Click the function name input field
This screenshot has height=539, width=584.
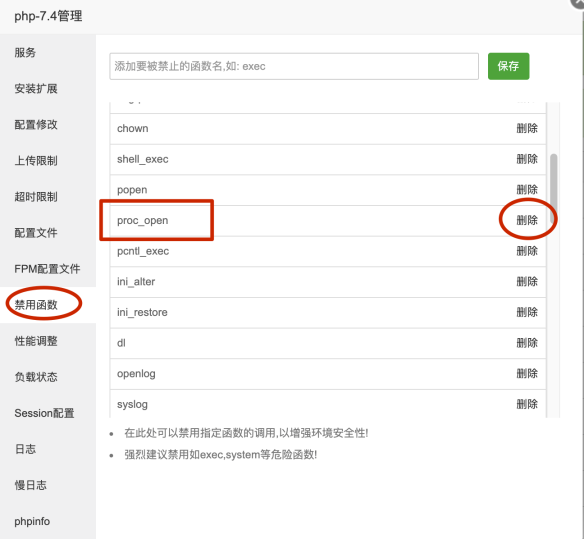294,66
